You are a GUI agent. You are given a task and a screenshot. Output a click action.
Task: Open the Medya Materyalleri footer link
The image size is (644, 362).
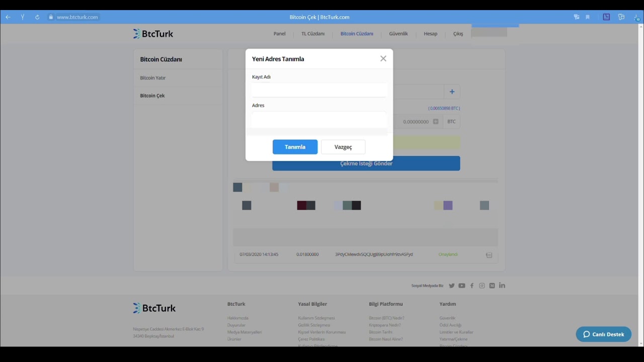(245, 332)
